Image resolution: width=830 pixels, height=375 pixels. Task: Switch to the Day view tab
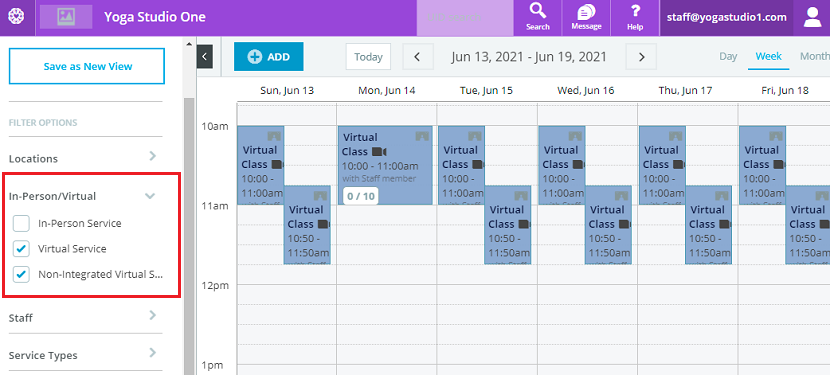(728, 57)
